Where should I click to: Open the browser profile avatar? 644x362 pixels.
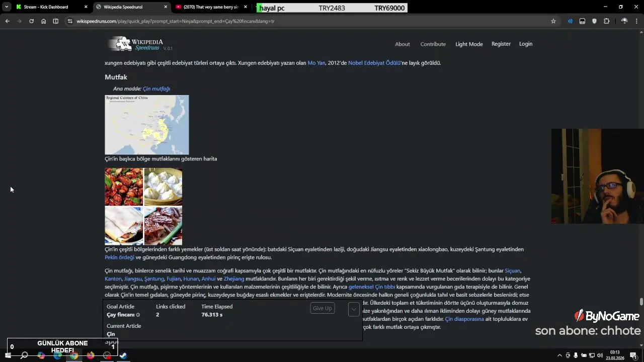624,21
